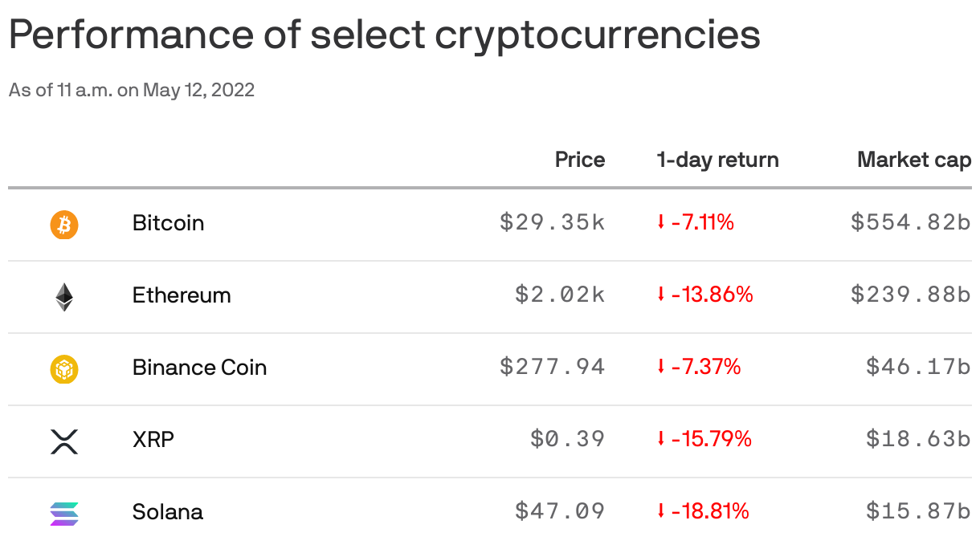Click the Ethereum name label
Image resolution: width=980 pixels, height=557 pixels.
point(182,295)
